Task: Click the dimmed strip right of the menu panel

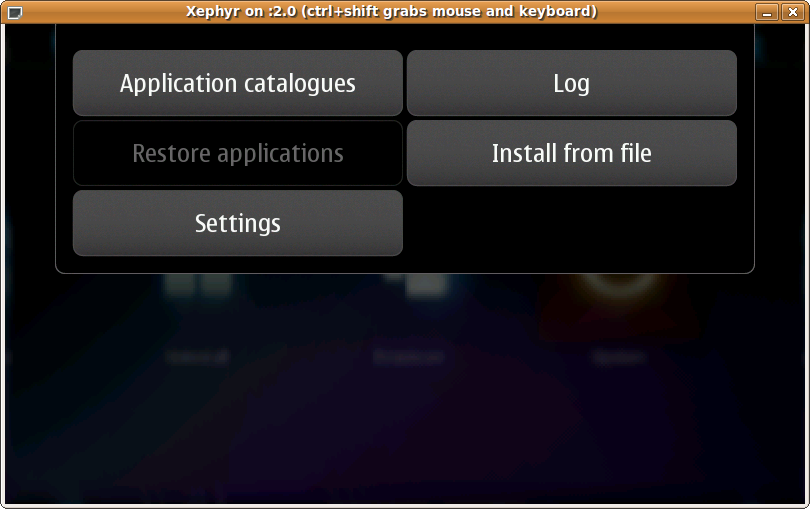Action: 780,150
